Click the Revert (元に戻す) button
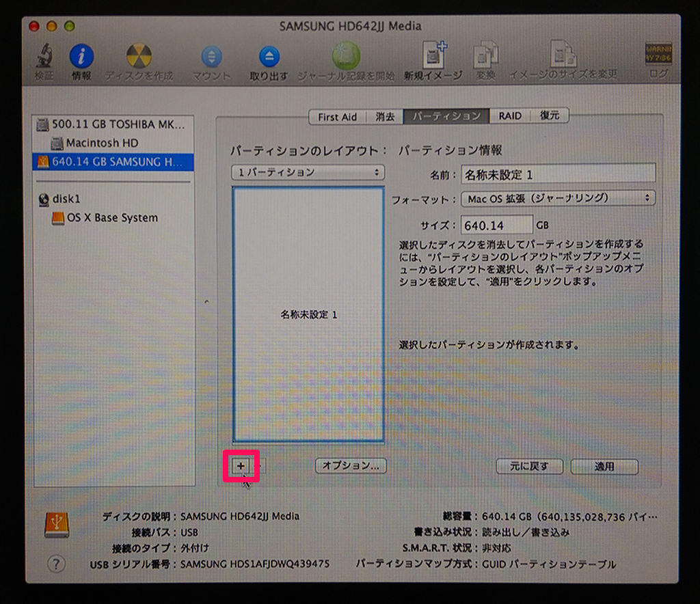 pos(529,467)
